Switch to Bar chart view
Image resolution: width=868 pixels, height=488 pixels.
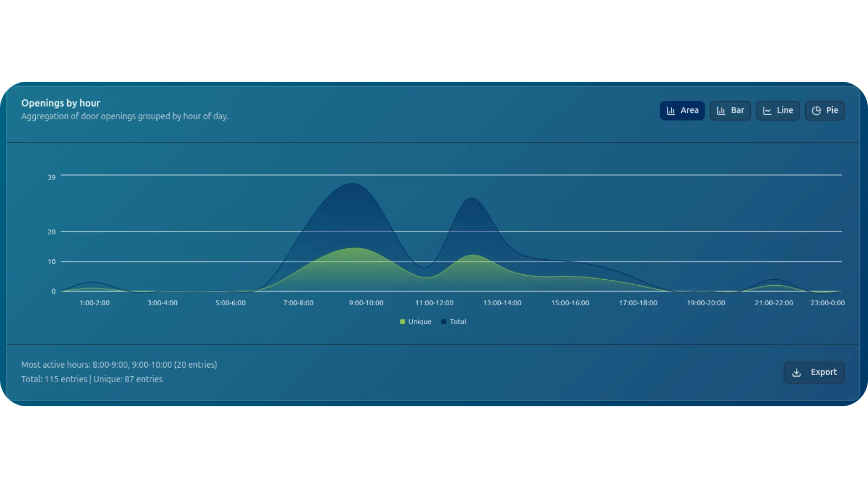[x=730, y=111]
